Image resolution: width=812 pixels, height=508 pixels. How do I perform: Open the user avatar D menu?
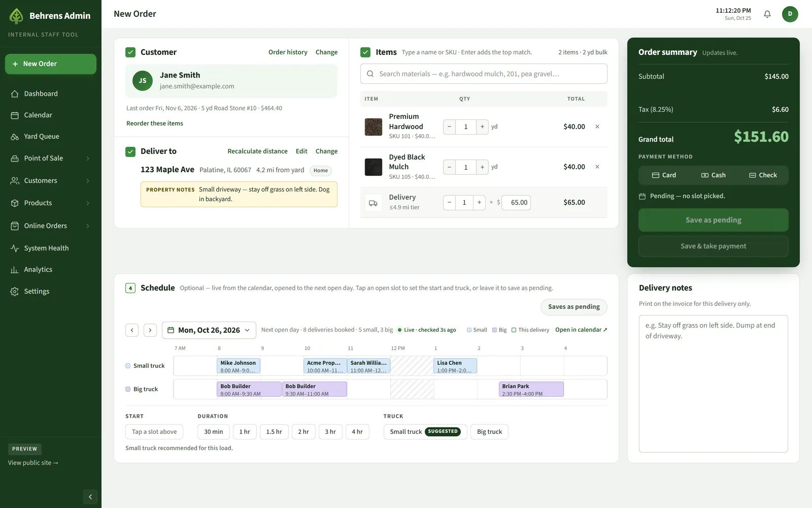pos(790,14)
